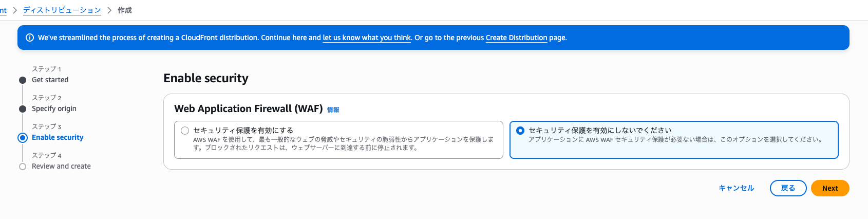Go to 'Specify origin' step

coord(54,108)
